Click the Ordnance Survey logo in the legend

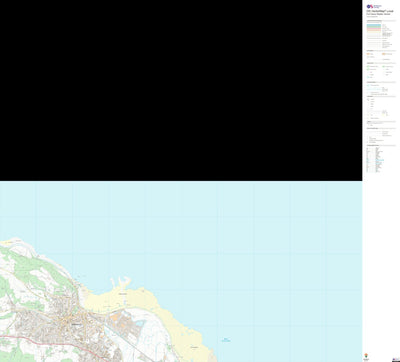[x=374, y=7]
